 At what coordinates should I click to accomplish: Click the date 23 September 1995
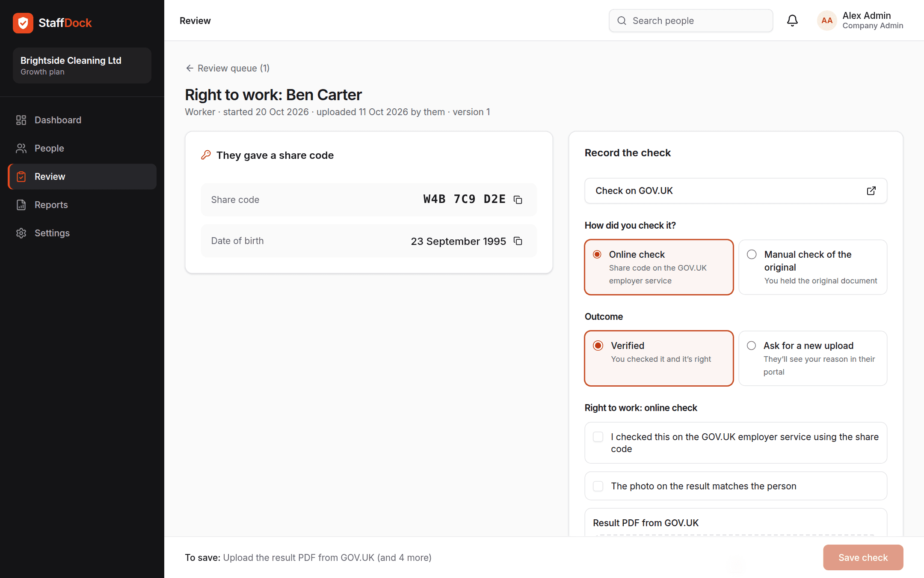pyautogui.click(x=458, y=241)
